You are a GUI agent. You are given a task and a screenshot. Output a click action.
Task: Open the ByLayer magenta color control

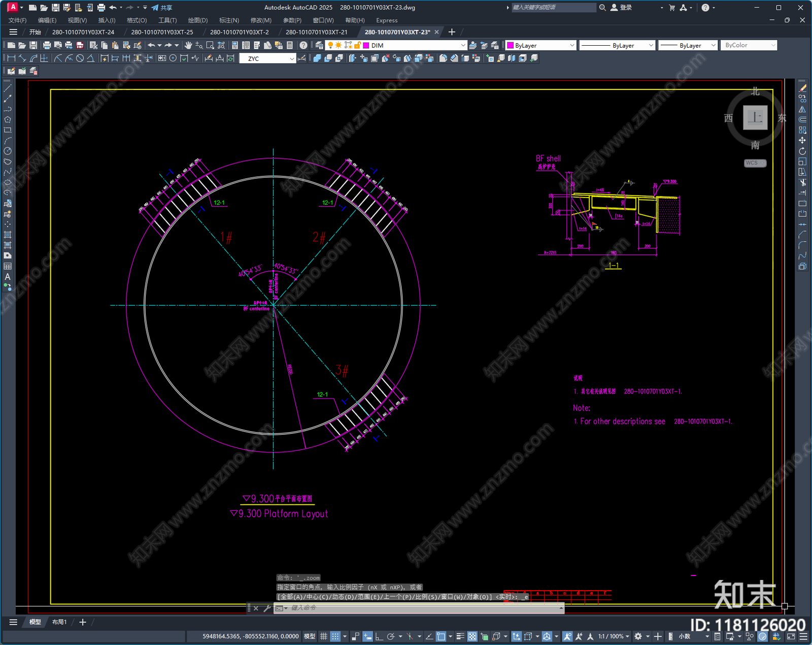coord(541,45)
